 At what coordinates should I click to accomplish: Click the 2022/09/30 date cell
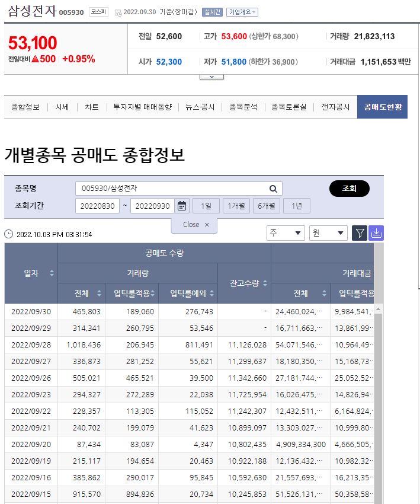pos(31,311)
